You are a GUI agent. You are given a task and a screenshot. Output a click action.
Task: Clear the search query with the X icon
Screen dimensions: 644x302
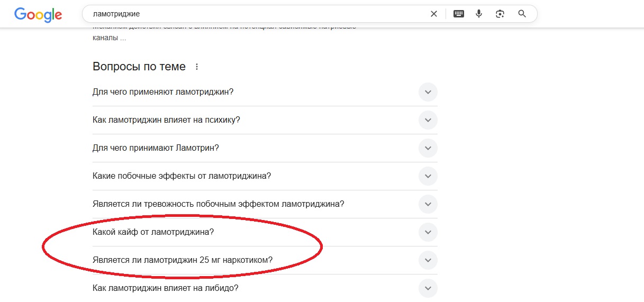[434, 14]
